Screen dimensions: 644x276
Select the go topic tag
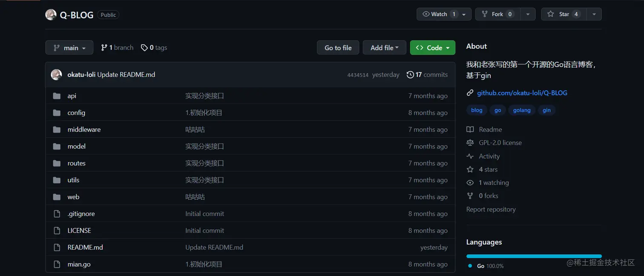pos(497,110)
